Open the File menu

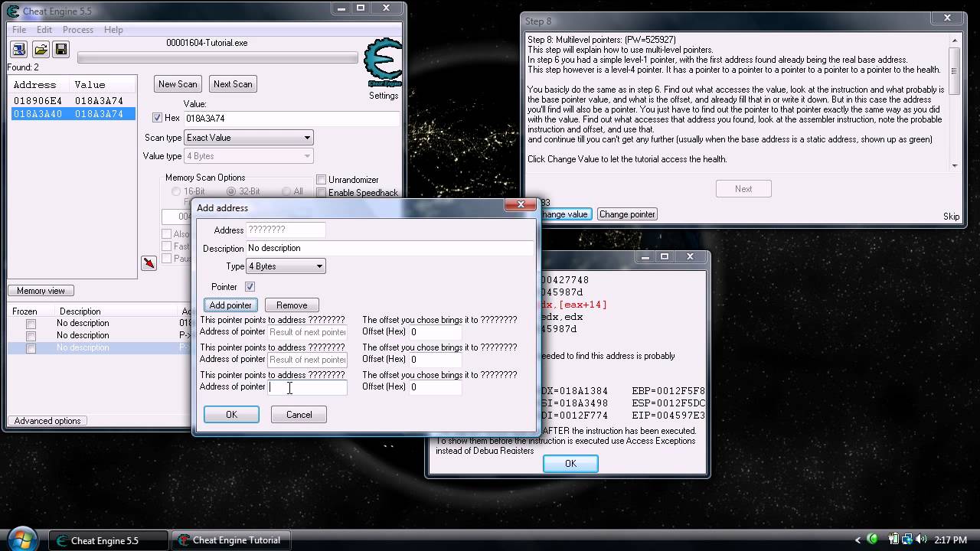coord(19,30)
